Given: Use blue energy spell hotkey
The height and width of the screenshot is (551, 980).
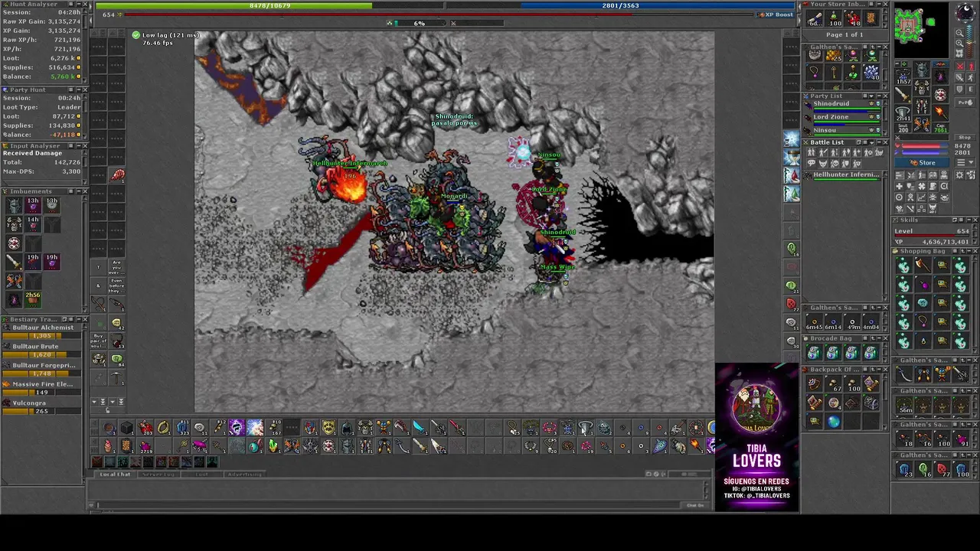Looking at the screenshot, I should pyautogui.click(x=255, y=427).
